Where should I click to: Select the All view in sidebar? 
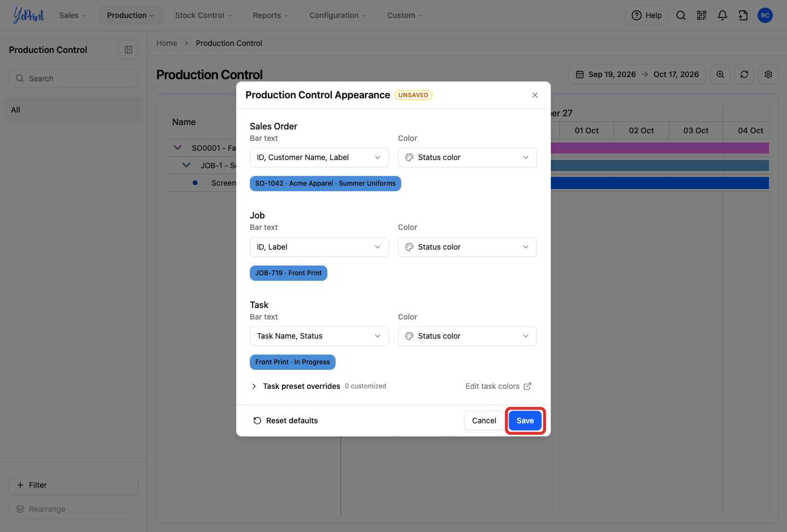coord(73,110)
